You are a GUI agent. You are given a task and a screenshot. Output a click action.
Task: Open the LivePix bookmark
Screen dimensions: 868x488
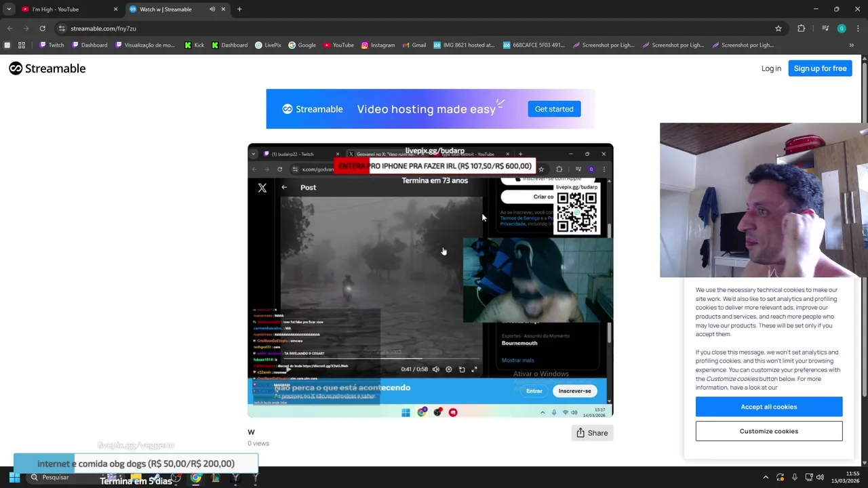click(268, 45)
